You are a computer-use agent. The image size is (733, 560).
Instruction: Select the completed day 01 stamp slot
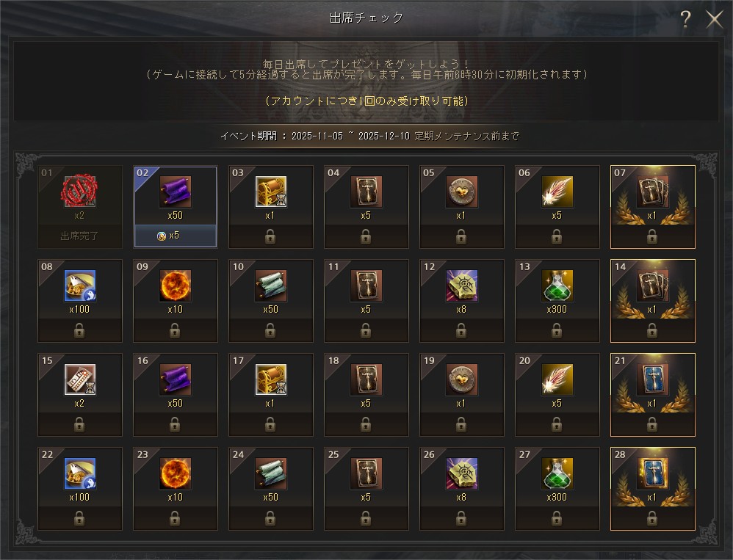point(80,207)
